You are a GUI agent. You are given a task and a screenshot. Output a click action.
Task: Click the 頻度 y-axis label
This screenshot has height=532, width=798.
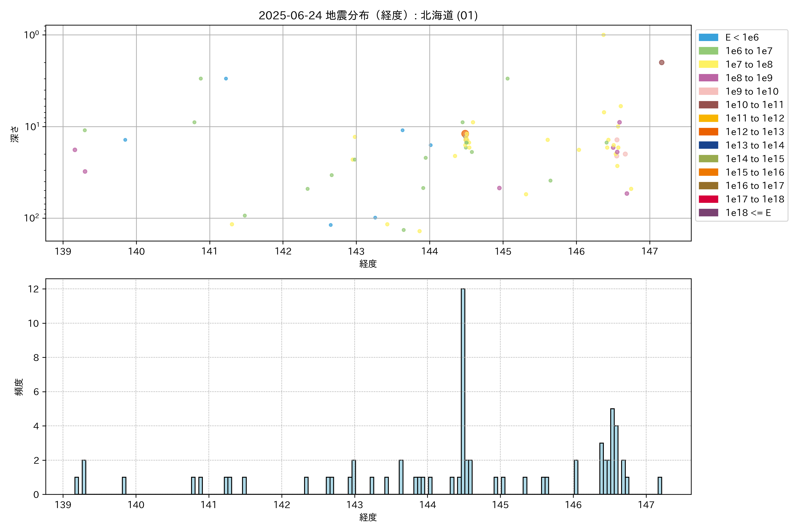point(19,387)
